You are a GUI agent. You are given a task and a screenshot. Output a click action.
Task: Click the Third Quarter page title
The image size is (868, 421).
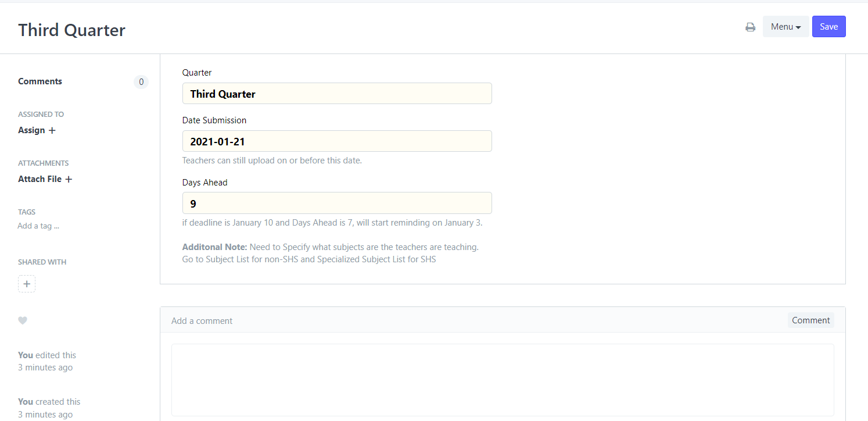72,30
